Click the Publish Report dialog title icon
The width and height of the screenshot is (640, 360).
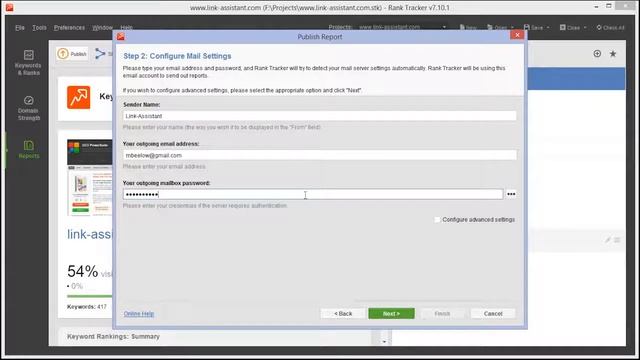pyautogui.click(x=121, y=36)
